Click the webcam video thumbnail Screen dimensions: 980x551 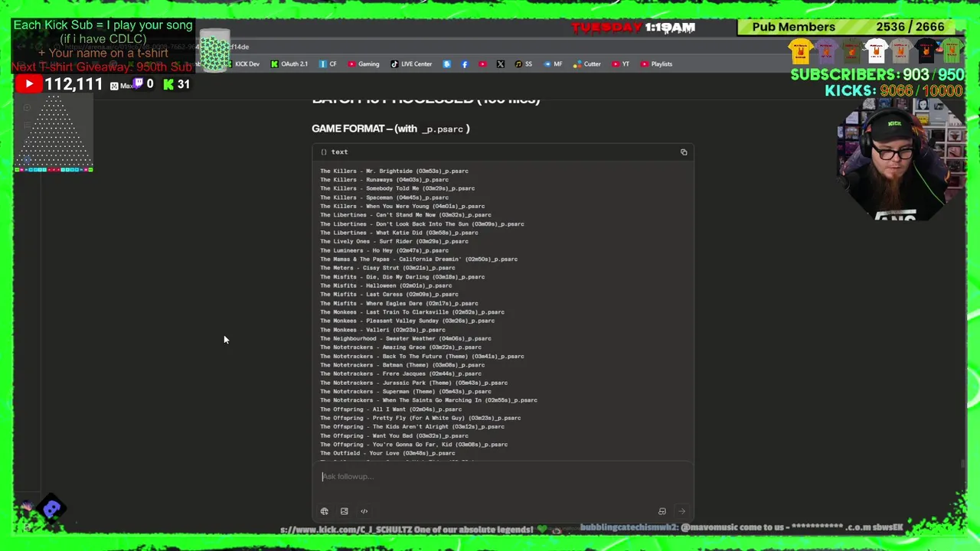click(x=902, y=161)
